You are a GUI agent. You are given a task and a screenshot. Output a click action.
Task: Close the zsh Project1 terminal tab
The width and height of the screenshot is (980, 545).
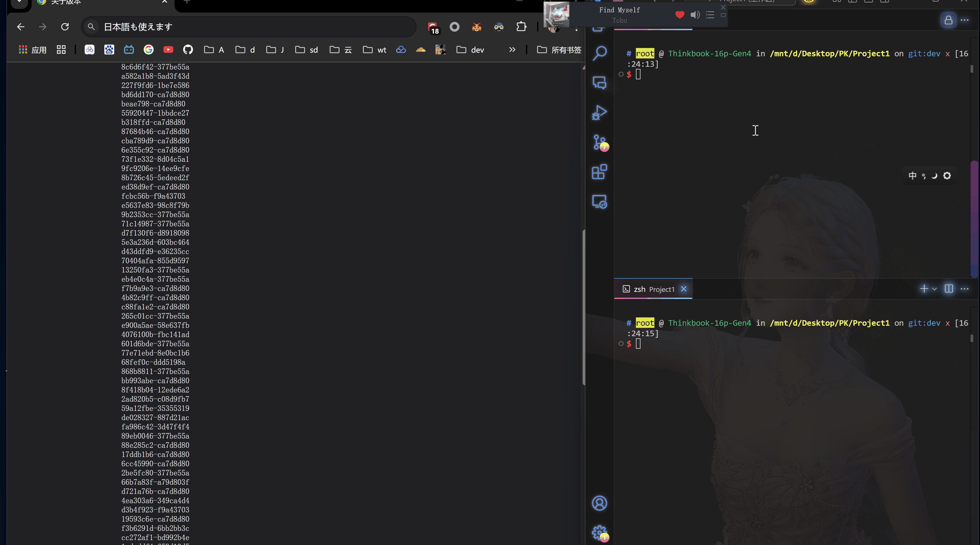click(x=684, y=289)
